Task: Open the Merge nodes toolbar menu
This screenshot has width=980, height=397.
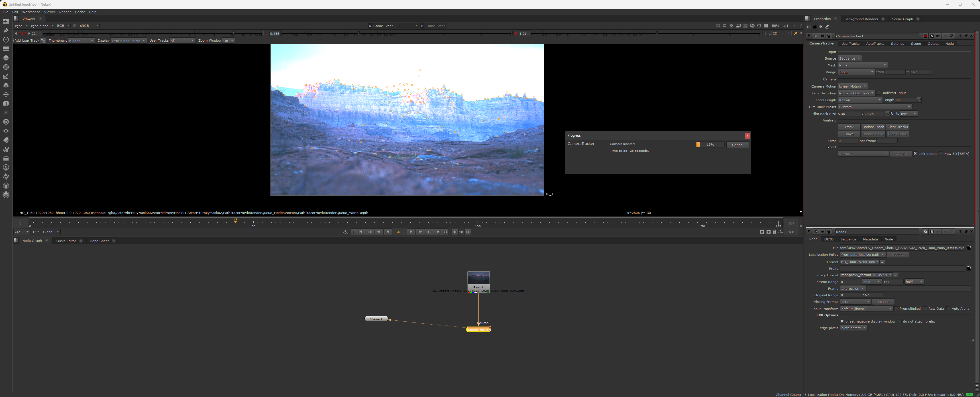Action: point(6,85)
